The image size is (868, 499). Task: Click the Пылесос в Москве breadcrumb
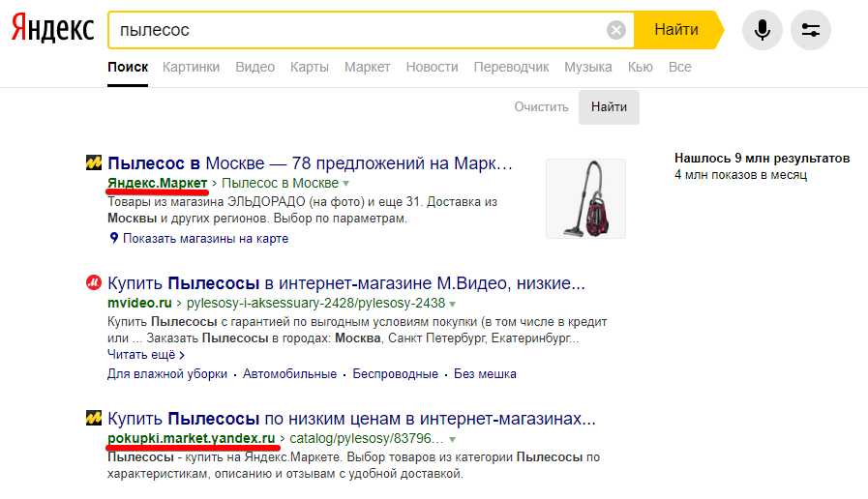point(280,183)
